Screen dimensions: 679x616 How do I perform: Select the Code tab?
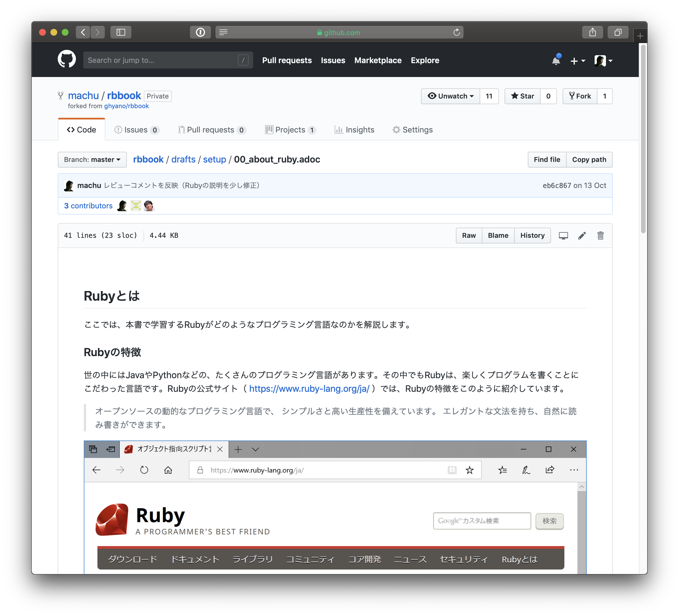coord(82,130)
